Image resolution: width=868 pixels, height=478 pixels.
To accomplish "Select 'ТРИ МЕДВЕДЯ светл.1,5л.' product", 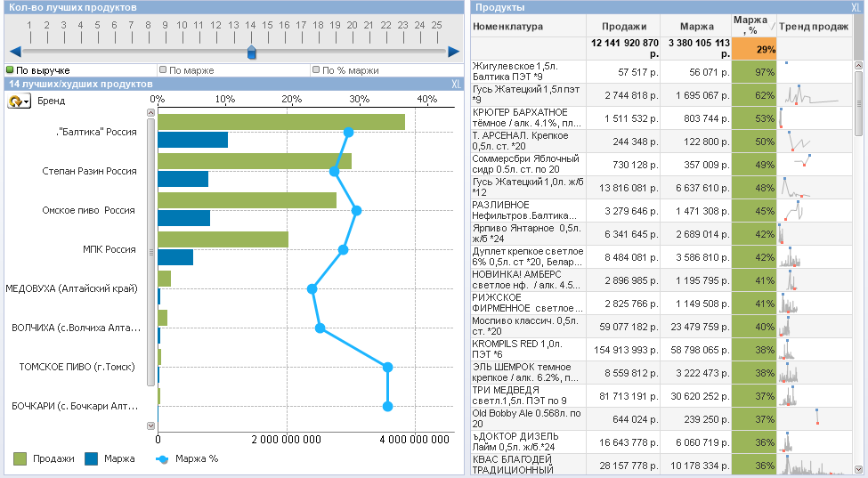I will point(528,396).
